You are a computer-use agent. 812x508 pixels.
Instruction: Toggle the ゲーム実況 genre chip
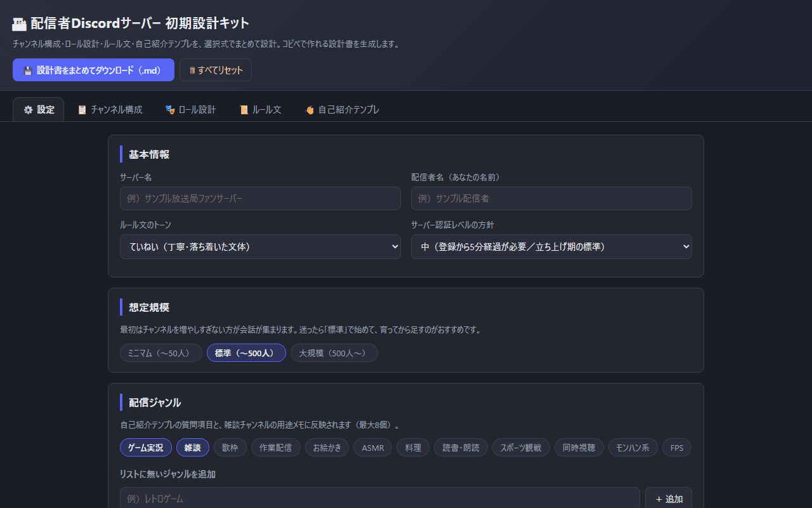point(146,448)
